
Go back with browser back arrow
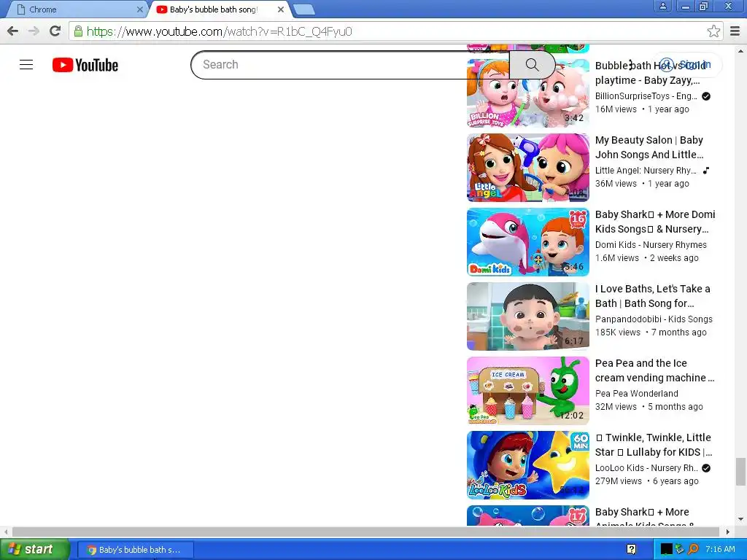pos(13,31)
